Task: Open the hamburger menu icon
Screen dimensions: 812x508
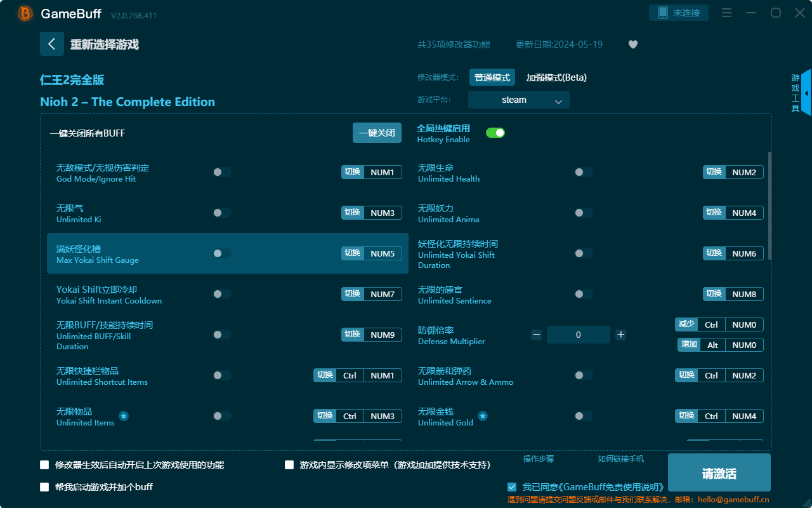Action: tap(727, 13)
